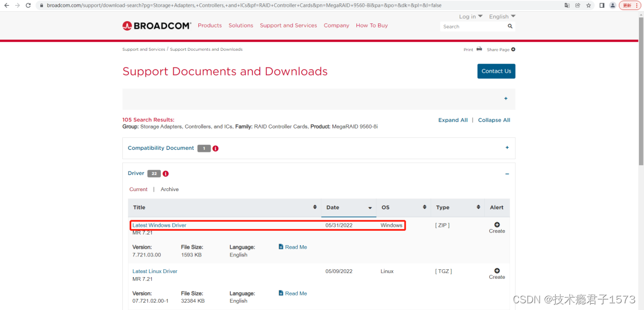Image resolution: width=644 pixels, height=310 pixels.
Task: Click the 05/31/2022 date cell
Action: click(339, 226)
